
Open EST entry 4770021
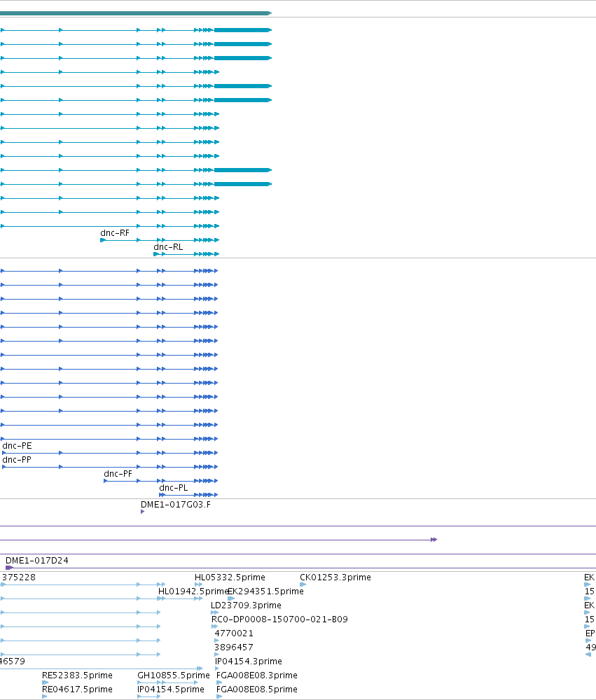pos(234,633)
